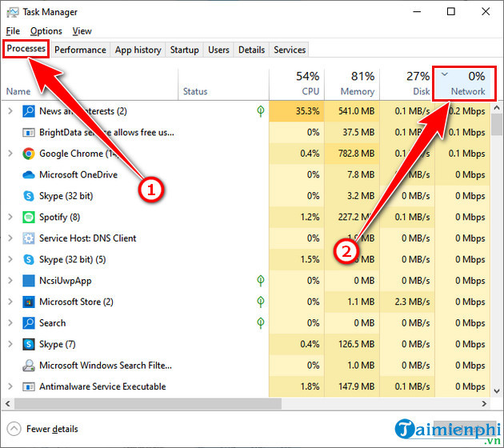Click the Service Host: DNS Client gear icon
This screenshot has width=504, height=448.
[28, 238]
